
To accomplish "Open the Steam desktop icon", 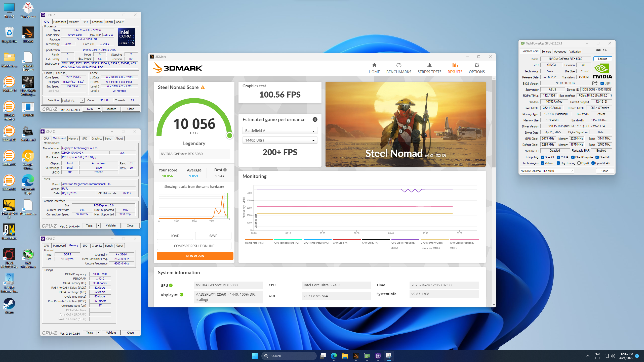I will [9, 306].
